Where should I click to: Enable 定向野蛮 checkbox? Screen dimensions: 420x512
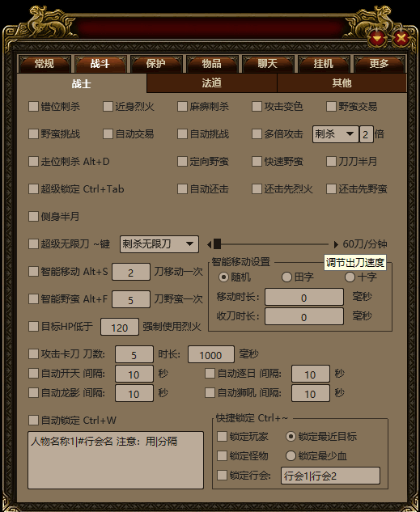pyautogui.click(x=182, y=161)
